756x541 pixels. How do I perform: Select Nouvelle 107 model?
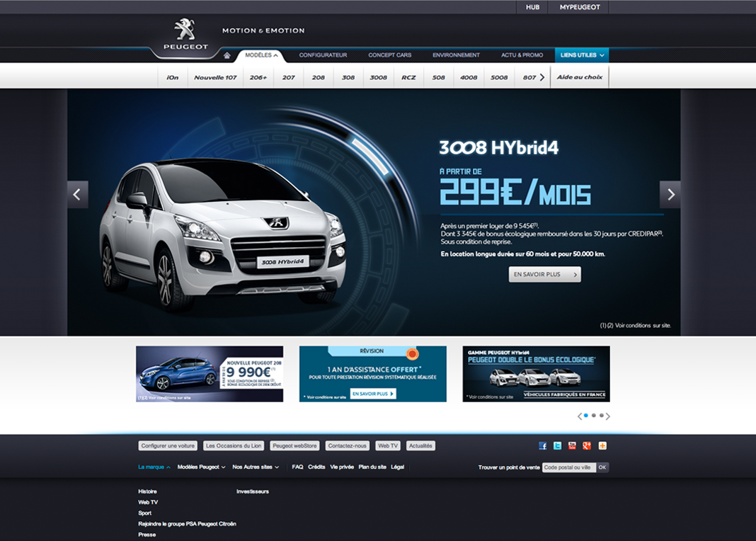(215, 77)
